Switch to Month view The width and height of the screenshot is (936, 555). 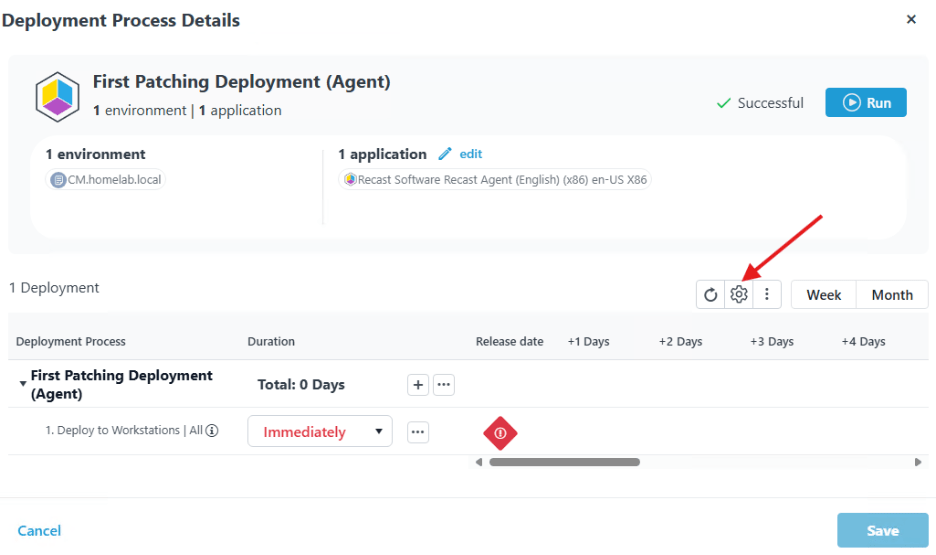pyautogui.click(x=892, y=295)
